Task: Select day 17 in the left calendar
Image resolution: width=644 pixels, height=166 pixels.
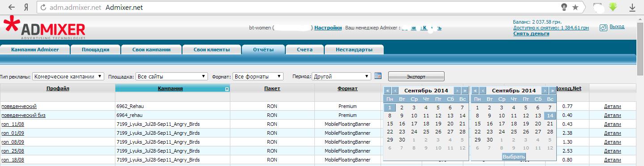Action: click(x=414, y=124)
